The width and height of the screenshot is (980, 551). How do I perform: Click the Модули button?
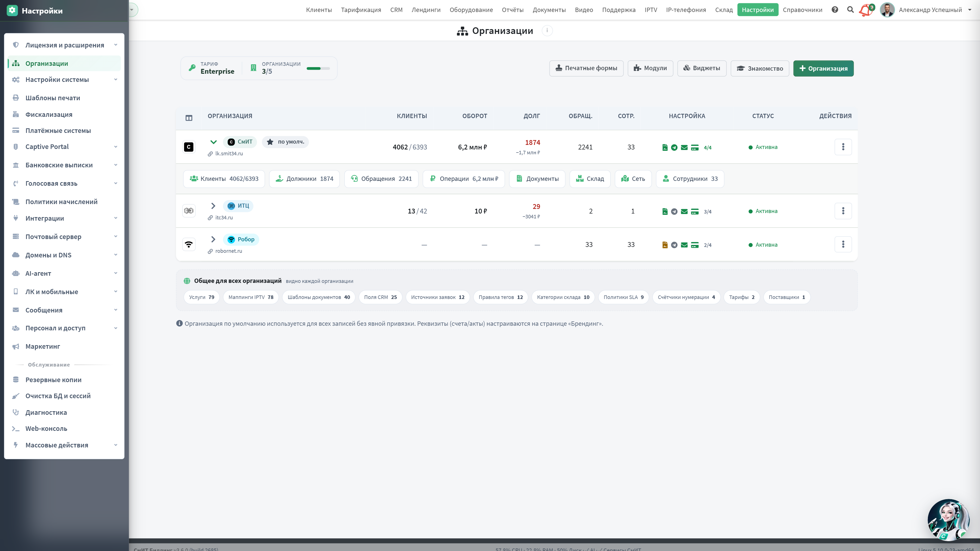[650, 68]
